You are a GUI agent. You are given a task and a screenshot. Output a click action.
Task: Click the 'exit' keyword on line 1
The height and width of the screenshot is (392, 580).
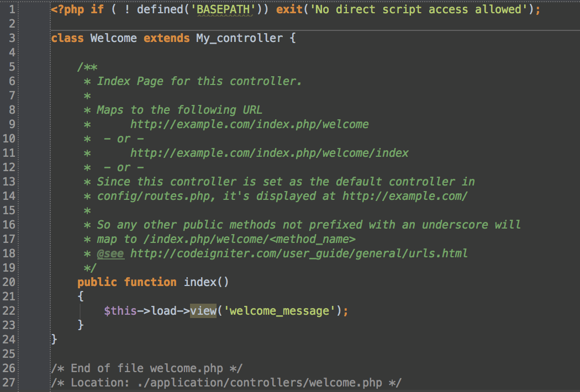click(x=289, y=9)
